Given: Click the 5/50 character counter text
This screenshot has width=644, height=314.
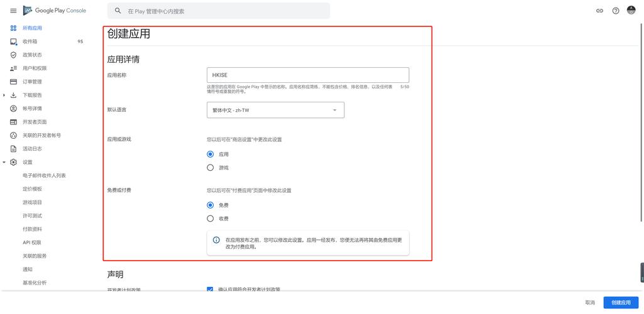Looking at the screenshot, I should point(405,87).
